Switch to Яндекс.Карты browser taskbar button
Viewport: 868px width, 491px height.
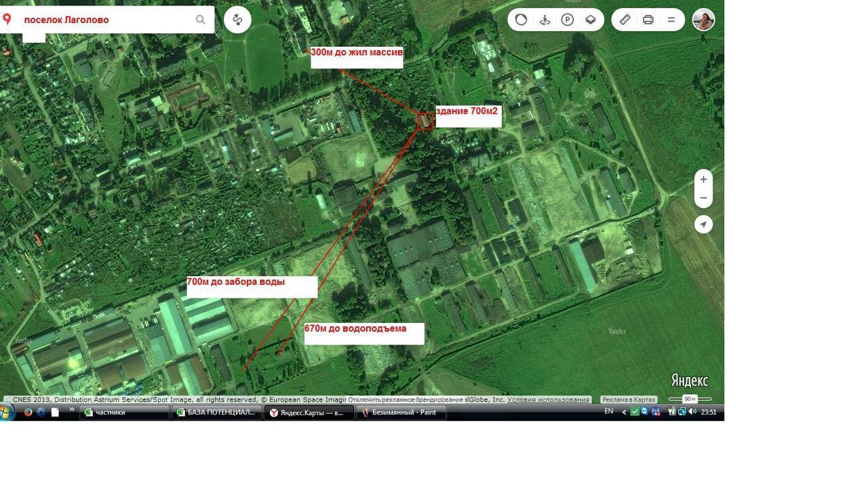(x=309, y=412)
